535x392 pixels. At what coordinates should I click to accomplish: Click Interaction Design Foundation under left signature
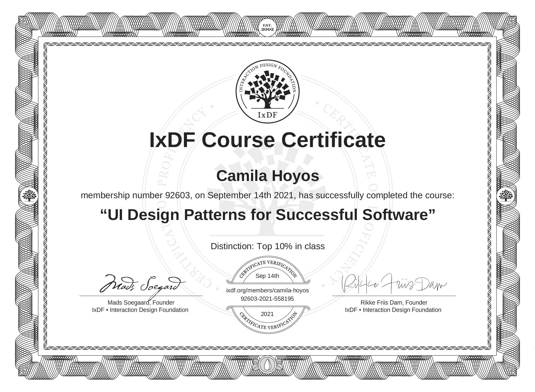pos(149,310)
